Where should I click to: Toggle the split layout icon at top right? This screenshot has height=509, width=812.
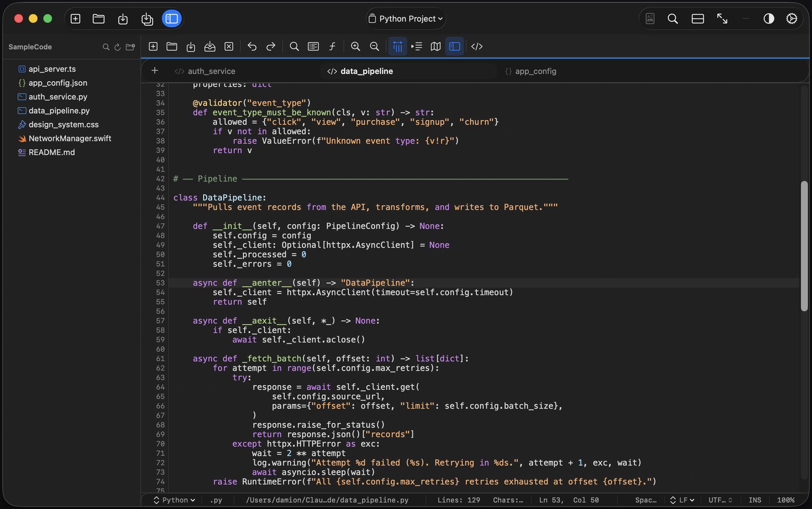(x=698, y=19)
